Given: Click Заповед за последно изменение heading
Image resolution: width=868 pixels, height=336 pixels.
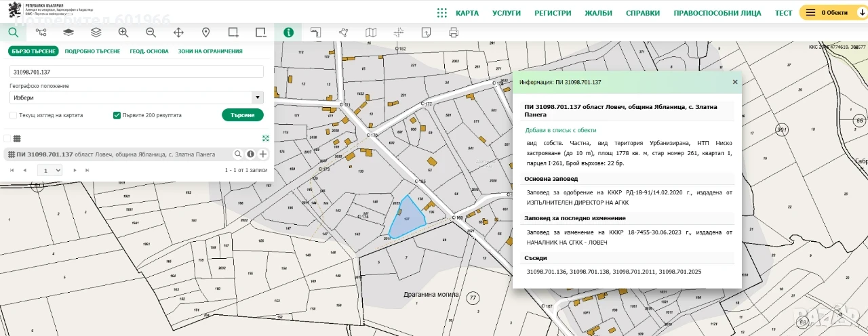Looking at the screenshot, I should pyautogui.click(x=575, y=218).
